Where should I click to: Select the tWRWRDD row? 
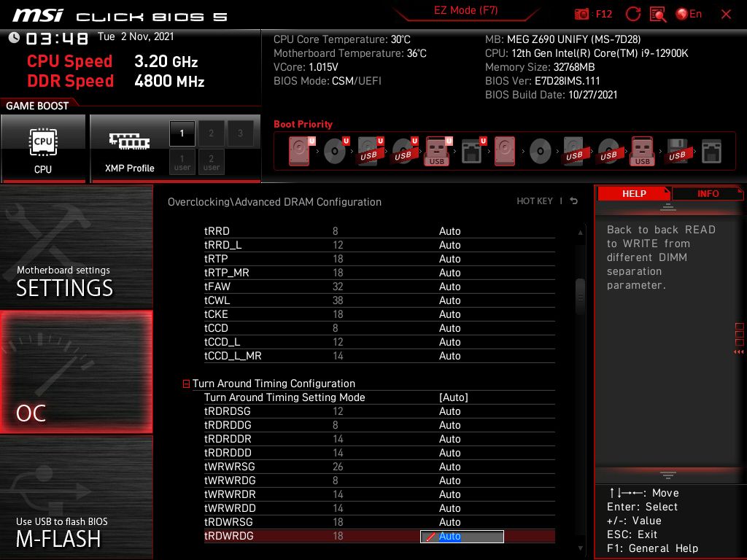tap(379, 508)
